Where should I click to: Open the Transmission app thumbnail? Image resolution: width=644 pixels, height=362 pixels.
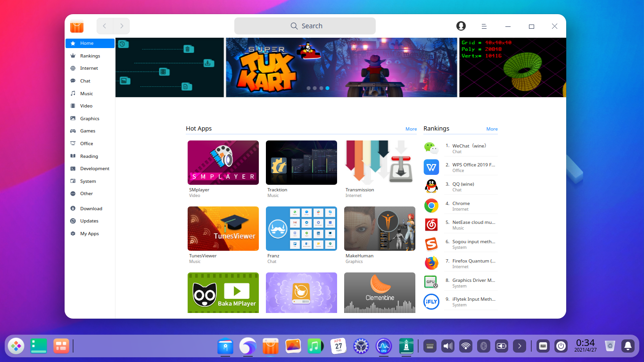coord(380,163)
